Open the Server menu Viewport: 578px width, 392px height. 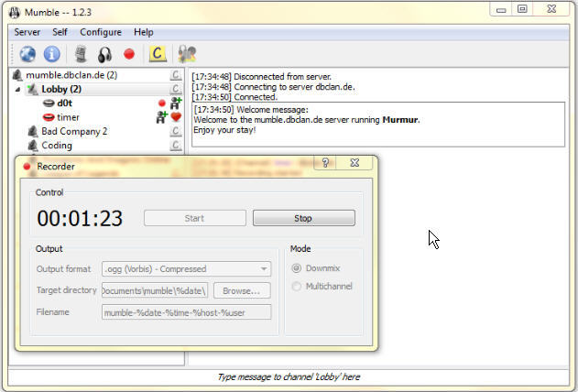pos(27,32)
